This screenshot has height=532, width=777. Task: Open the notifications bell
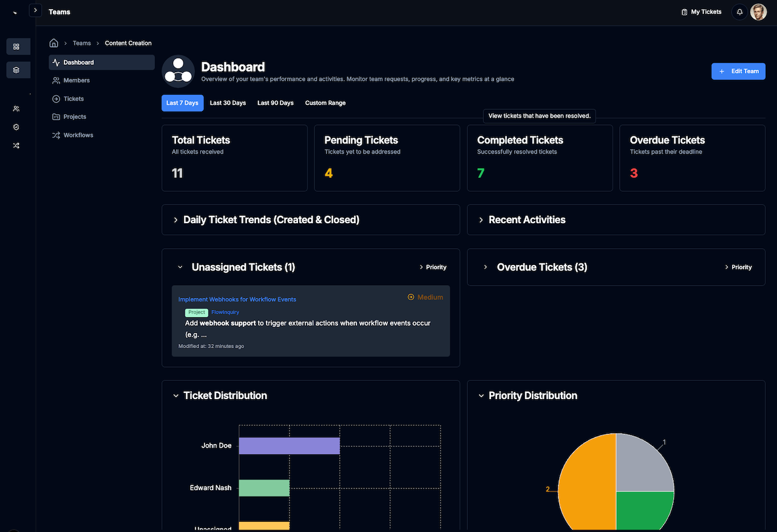(x=739, y=12)
